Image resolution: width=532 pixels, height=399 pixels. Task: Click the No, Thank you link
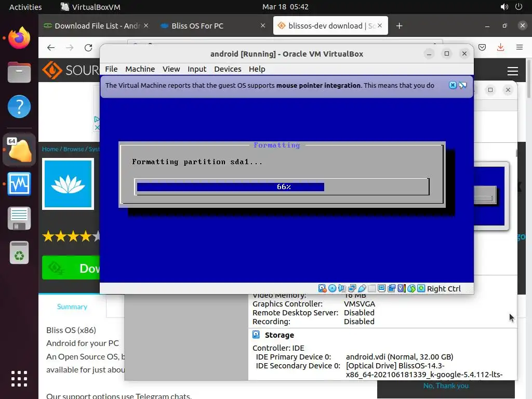pos(446,386)
